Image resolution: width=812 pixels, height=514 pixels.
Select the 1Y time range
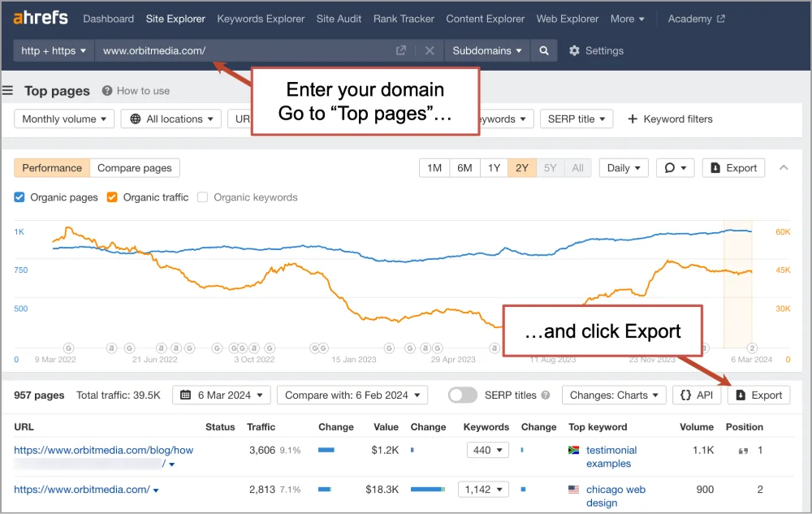pyautogui.click(x=494, y=168)
